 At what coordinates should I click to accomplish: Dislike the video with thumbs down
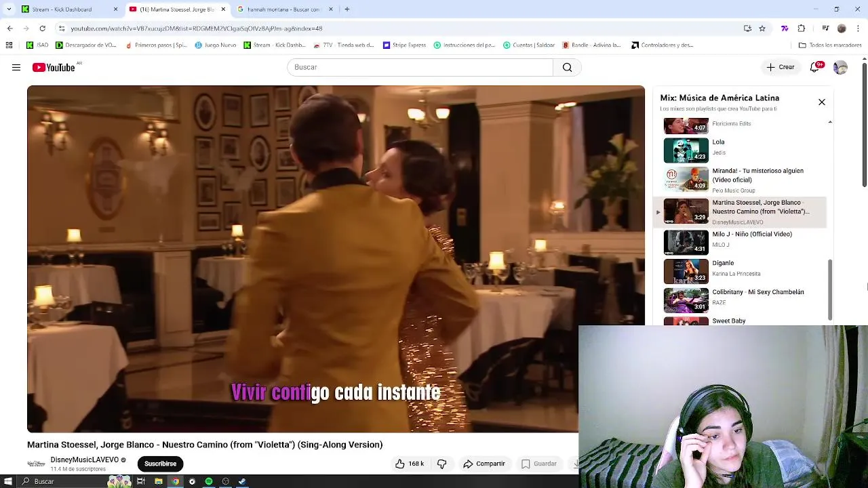(441, 464)
